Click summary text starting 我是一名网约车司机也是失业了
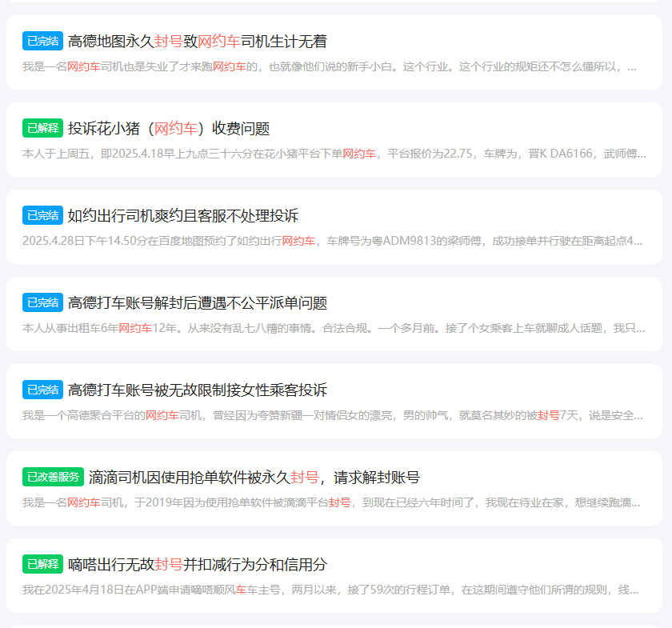The image size is (672, 628). tap(329, 67)
